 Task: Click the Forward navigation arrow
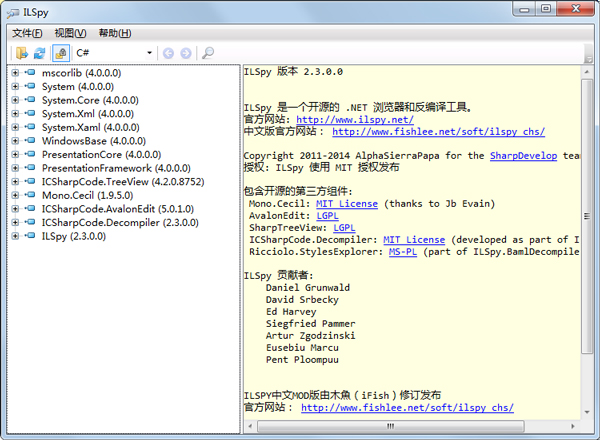coord(186,53)
